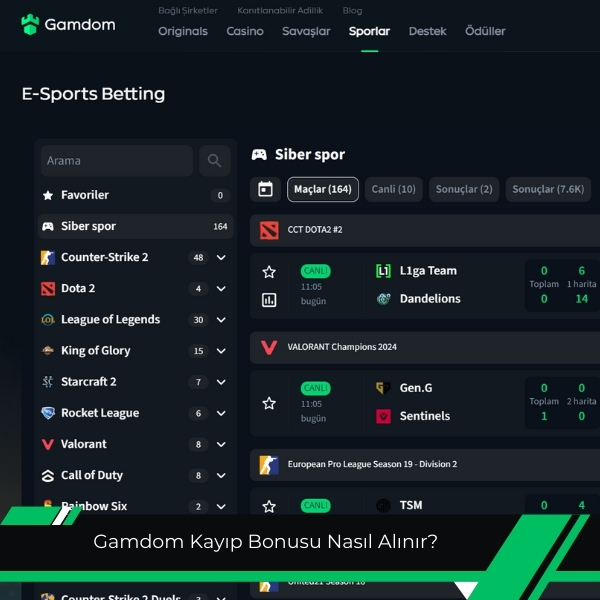This screenshot has width=600, height=600.
Task: Favorite the L1ga Team vs Dandelions match
Action: tap(269, 272)
